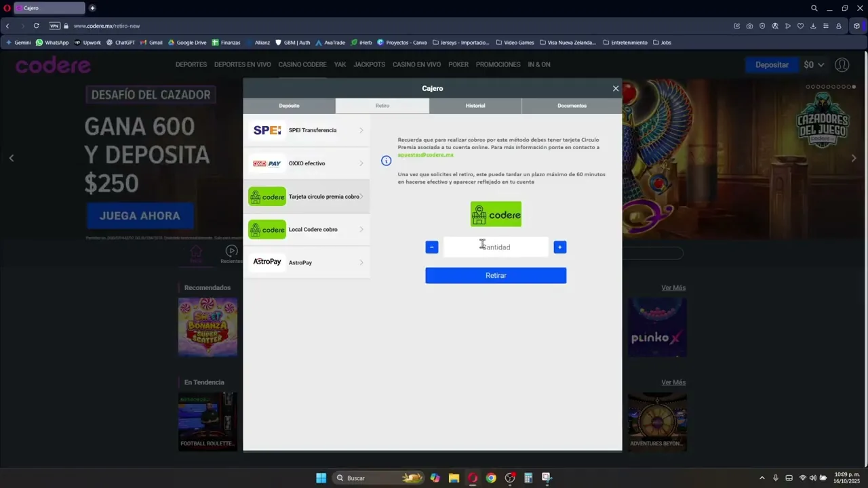
Task: Close the Cajero dialog
Action: tap(616, 88)
